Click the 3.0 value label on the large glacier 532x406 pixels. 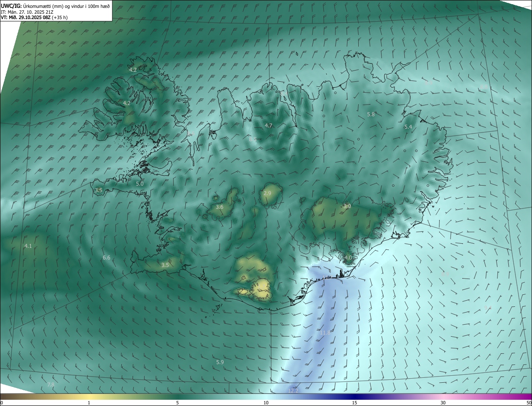(x=347, y=206)
